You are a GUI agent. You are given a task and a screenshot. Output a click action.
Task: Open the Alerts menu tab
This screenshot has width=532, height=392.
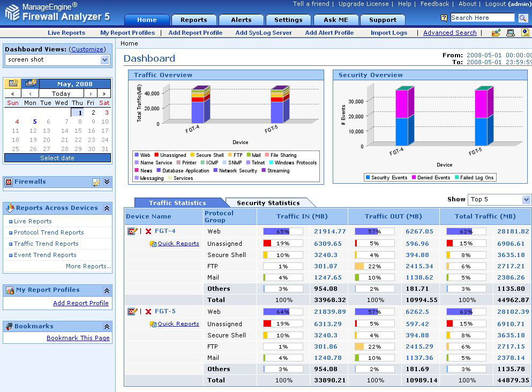click(241, 19)
